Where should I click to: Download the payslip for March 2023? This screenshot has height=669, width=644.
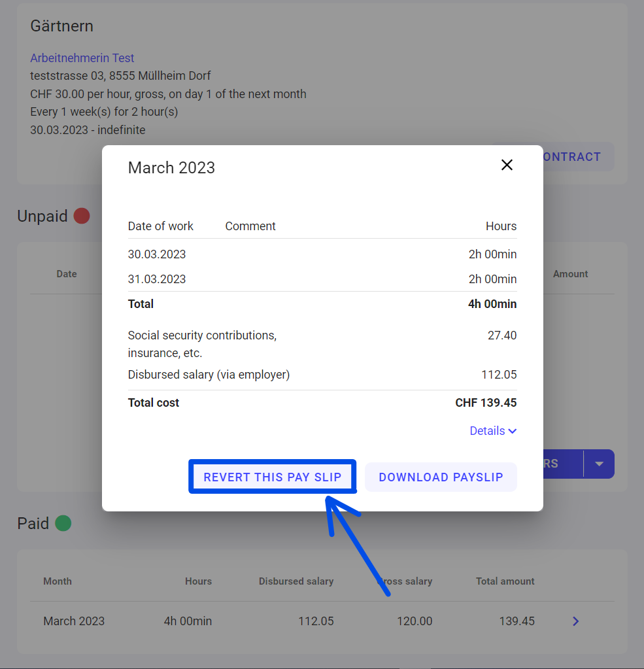(441, 477)
